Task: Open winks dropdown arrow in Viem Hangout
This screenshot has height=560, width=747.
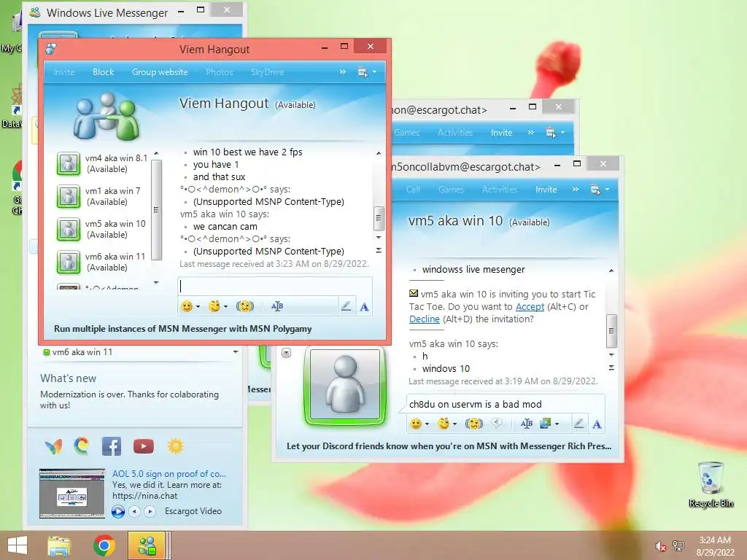Action: tap(226, 307)
